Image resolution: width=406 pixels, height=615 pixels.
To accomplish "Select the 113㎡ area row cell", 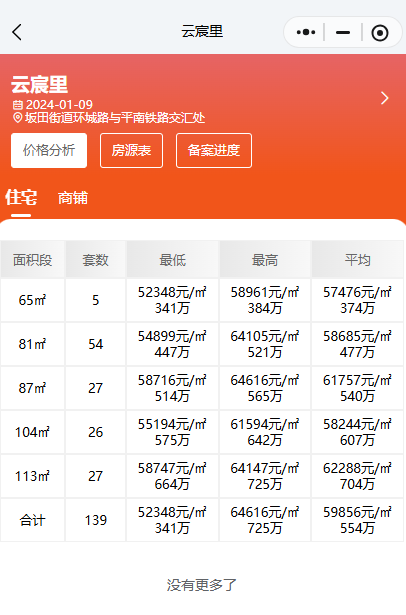I will [x=33, y=476].
